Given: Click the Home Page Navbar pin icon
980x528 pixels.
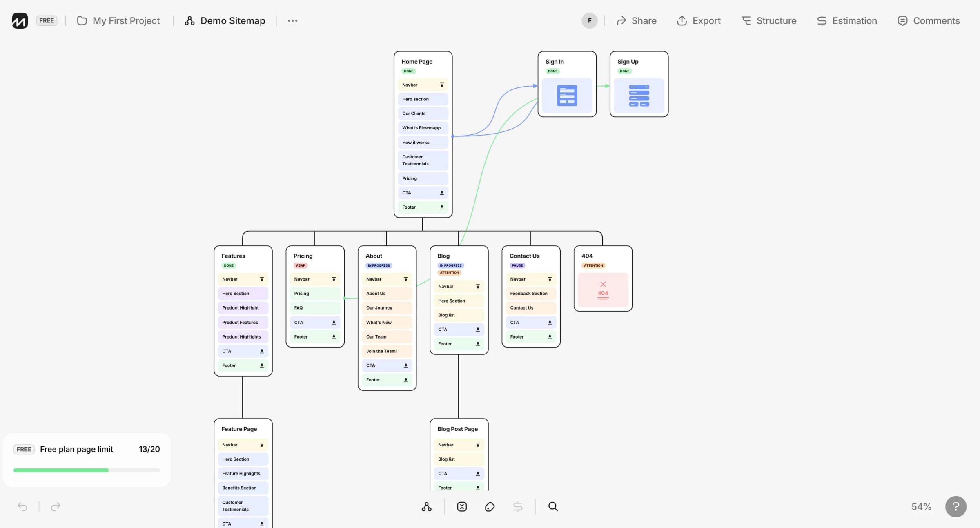Looking at the screenshot, I should [441, 85].
